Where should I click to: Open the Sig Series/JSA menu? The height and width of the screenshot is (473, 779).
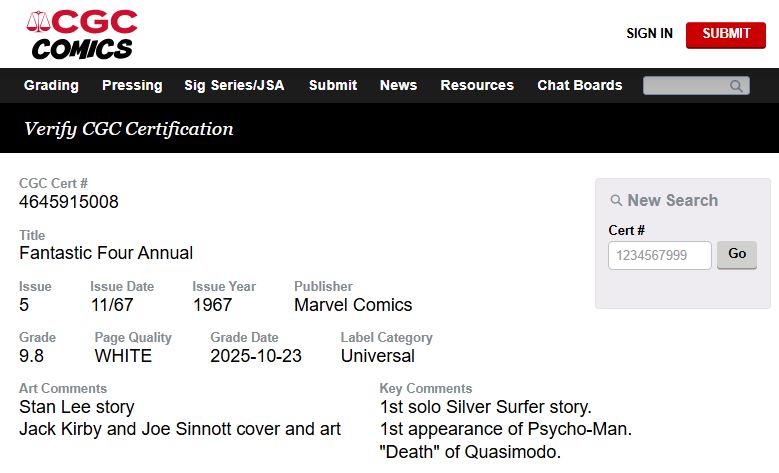(x=234, y=85)
